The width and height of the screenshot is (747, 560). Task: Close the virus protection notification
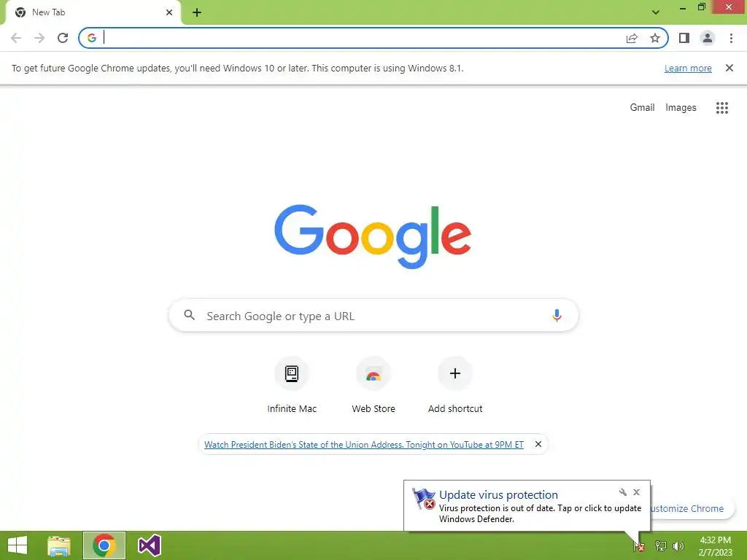tap(636, 492)
